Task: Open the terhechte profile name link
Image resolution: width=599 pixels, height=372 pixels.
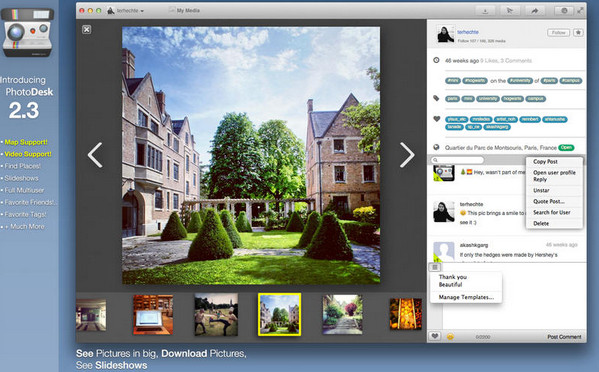Action: click(x=468, y=32)
